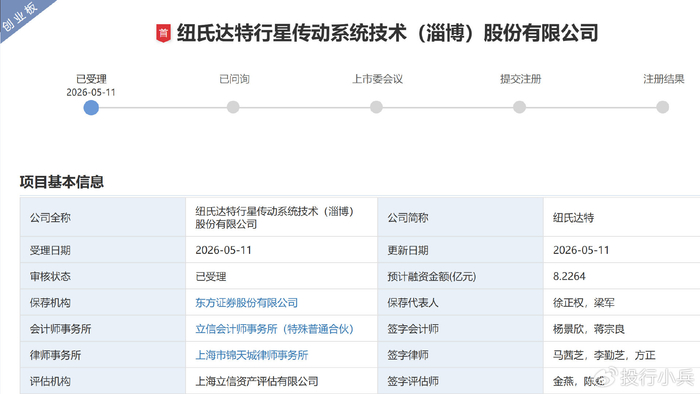Screen dimensions: 700x394
Task: Click the 预计融资金额(亿元) label cell
Action: click(x=461, y=276)
